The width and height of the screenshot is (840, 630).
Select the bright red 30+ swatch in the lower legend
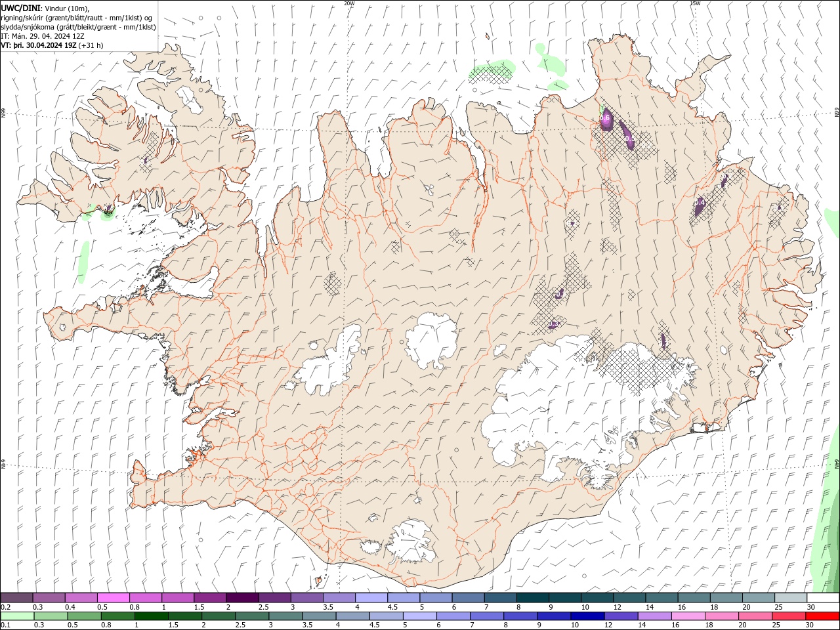(822, 616)
